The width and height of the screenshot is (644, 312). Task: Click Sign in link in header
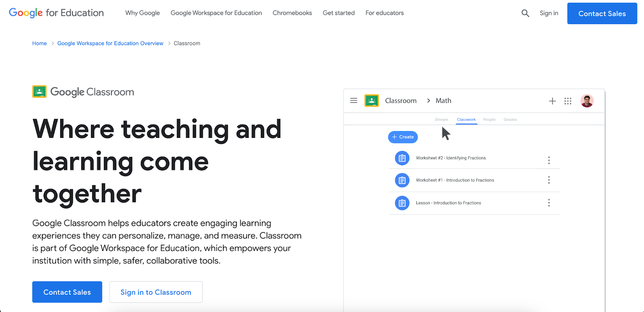click(549, 13)
